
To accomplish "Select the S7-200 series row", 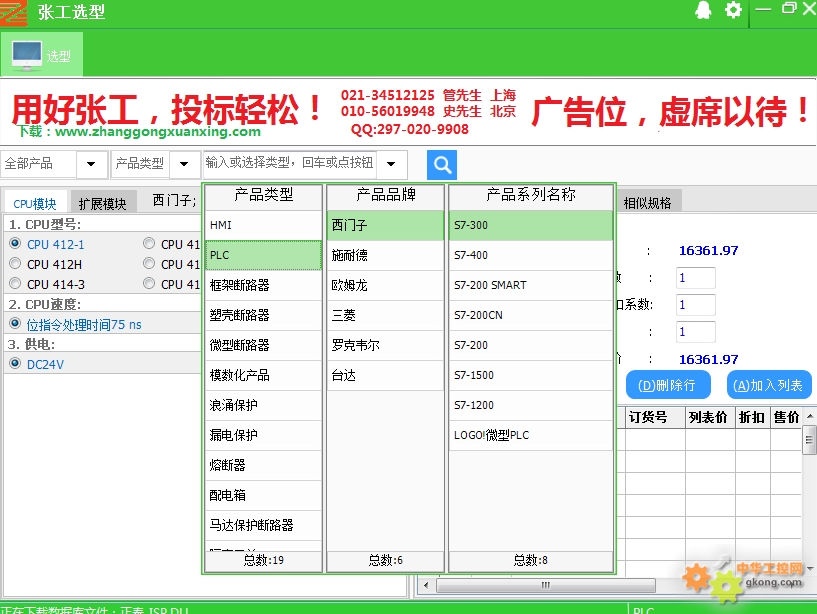I will point(530,345).
